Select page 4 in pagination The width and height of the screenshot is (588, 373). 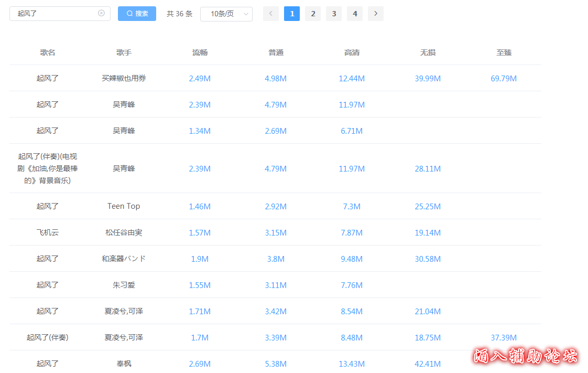tap(355, 14)
